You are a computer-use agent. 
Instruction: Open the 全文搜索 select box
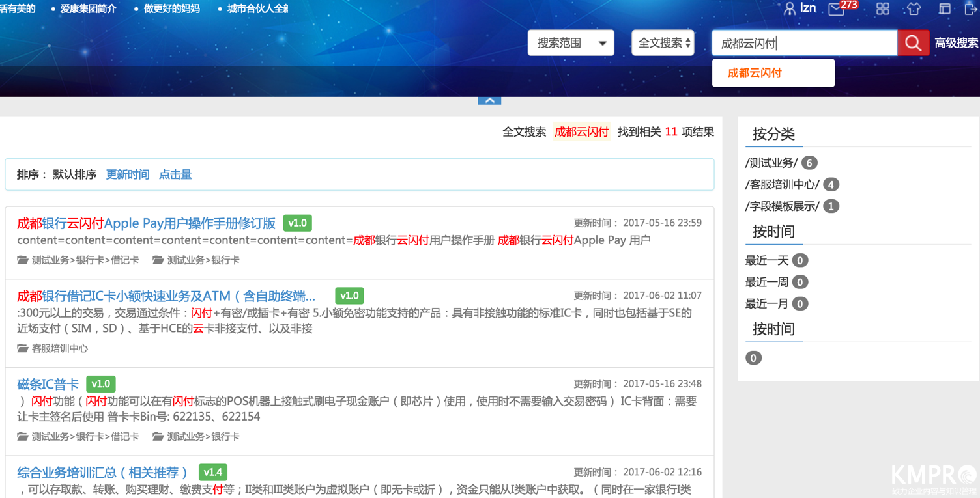pyautogui.click(x=663, y=43)
